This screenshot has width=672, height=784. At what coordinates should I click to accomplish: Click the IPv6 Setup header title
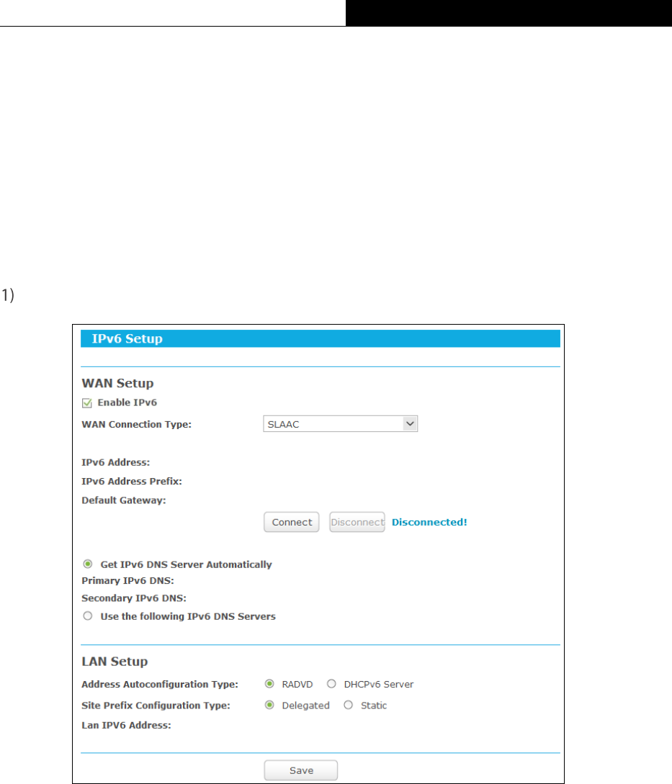point(127,338)
